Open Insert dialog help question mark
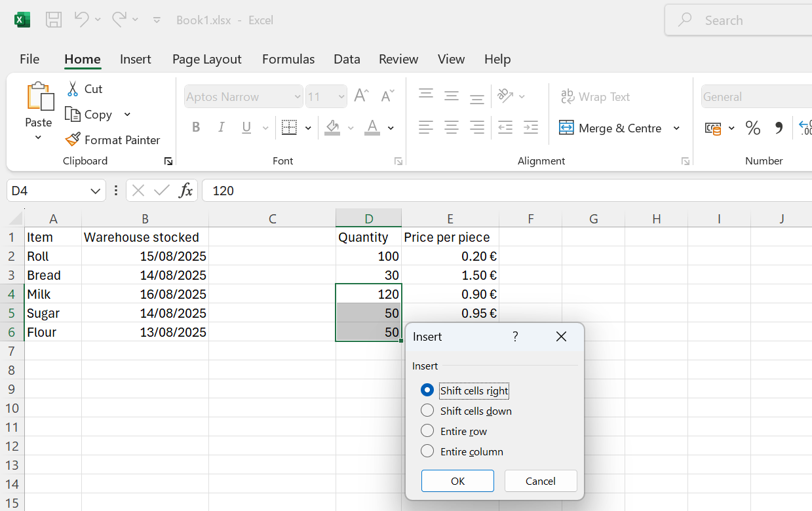The height and width of the screenshot is (511, 812). tap(515, 337)
